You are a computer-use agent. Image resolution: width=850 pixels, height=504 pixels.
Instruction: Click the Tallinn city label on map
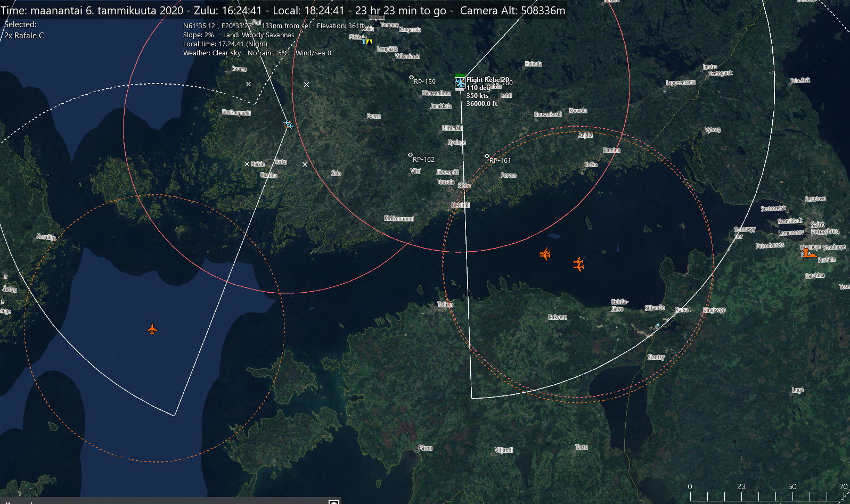445,305
